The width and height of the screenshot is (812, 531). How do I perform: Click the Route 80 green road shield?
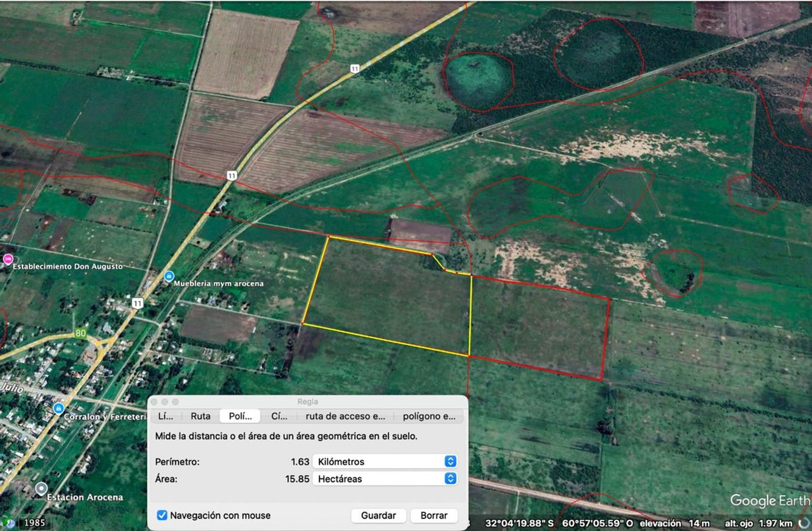point(80,333)
